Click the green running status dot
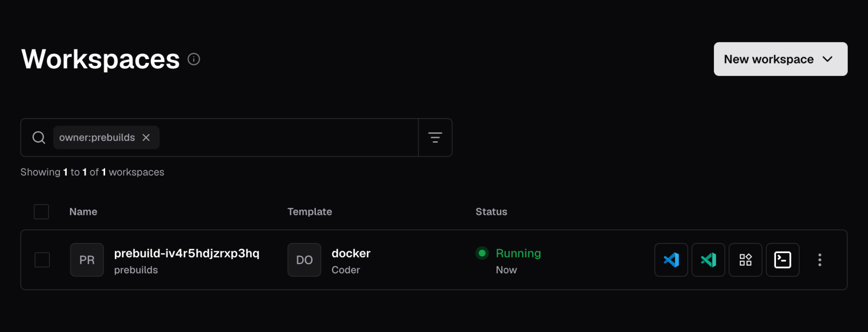 482,253
